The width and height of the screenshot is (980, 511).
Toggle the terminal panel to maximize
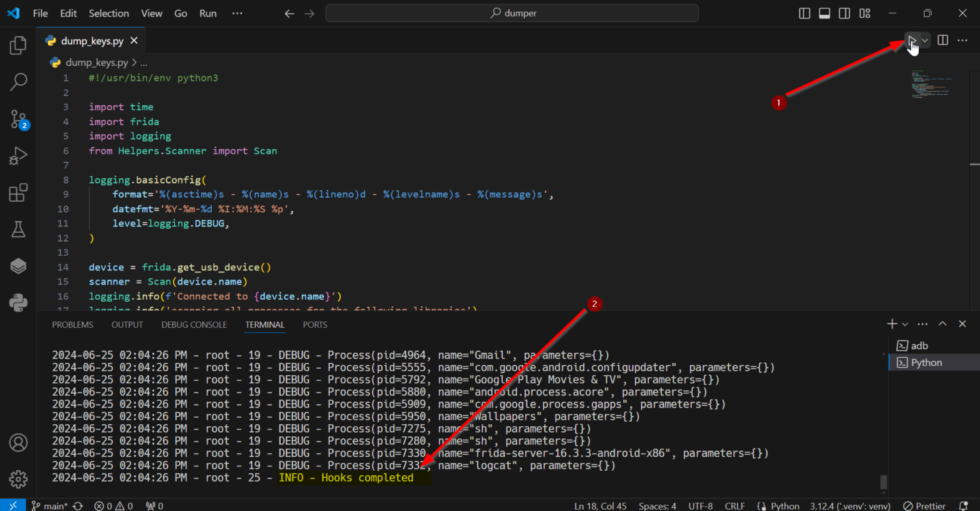pyautogui.click(x=942, y=323)
